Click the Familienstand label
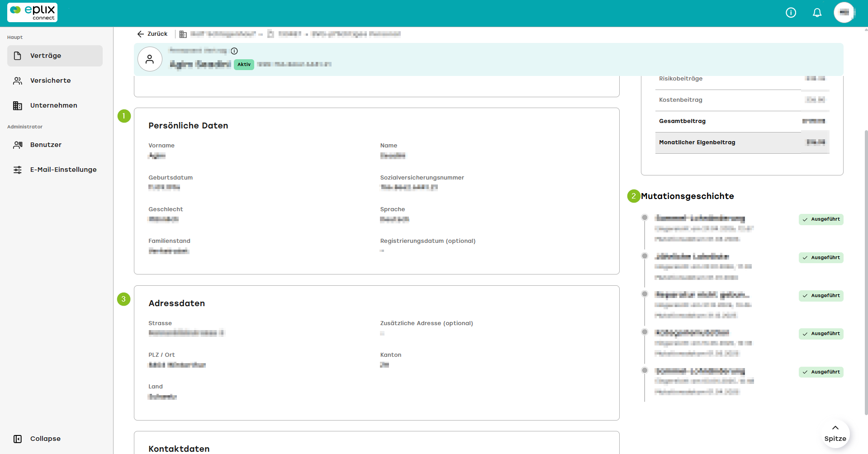The image size is (868, 454). 169,241
